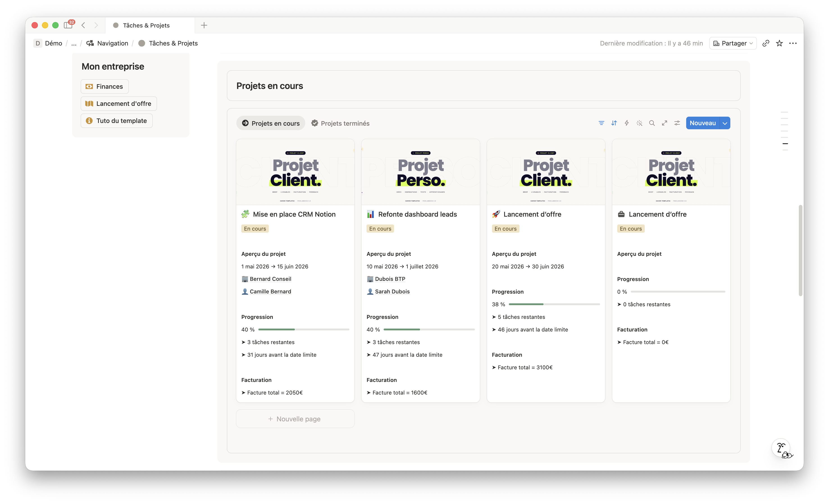Viewport: 829px width, 504px height.
Task: Click the En cours tag on Refonte dashboard leads
Action: (x=380, y=229)
